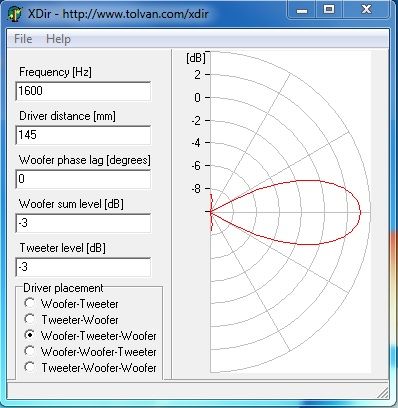Open the Help menu
Image resolution: width=398 pixels, height=408 pixels.
58,39
